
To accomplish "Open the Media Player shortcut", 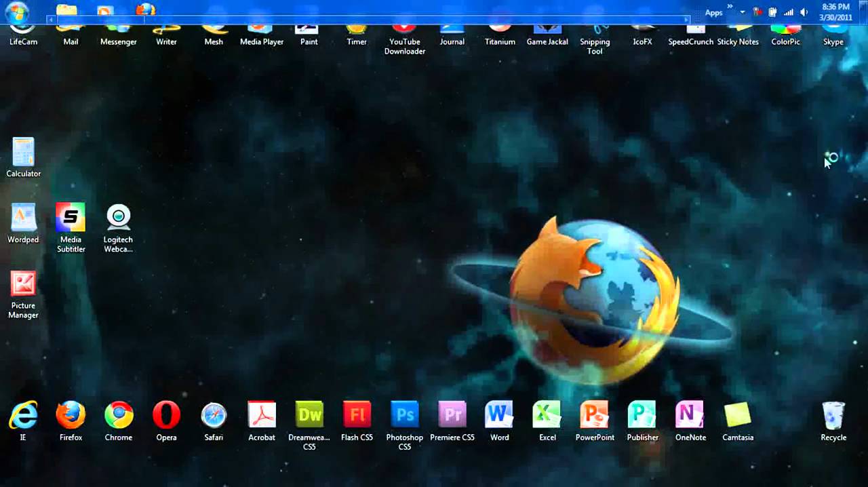I will tap(262, 37).
